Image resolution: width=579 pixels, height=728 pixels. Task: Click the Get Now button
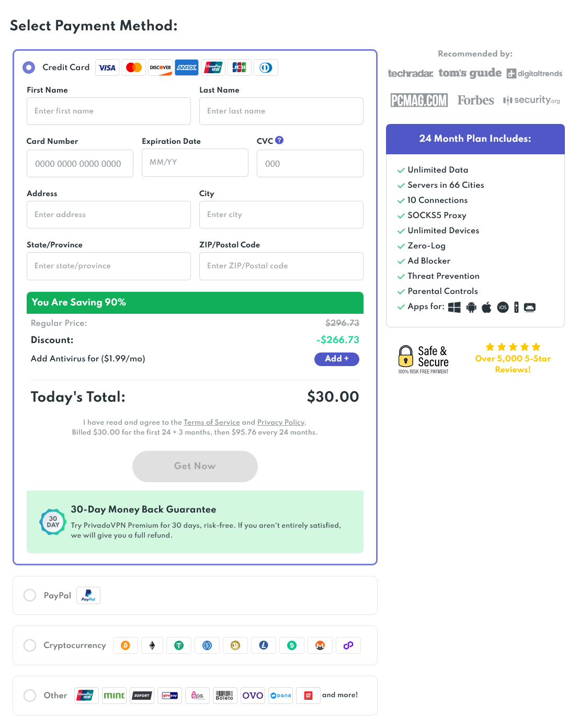195,466
